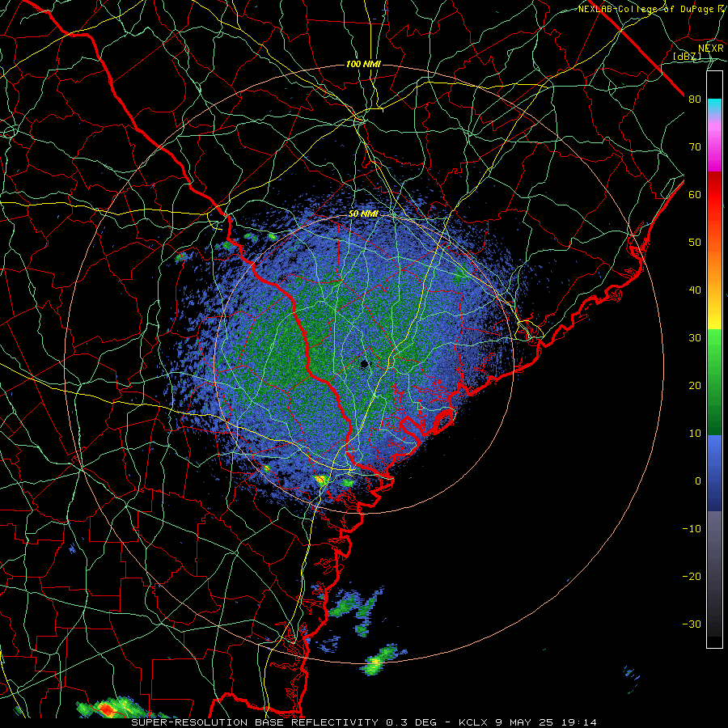The height and width of the screenshot is (728, 728).
Task: Click the dBZ units label
Action: (x=687, y=57)
